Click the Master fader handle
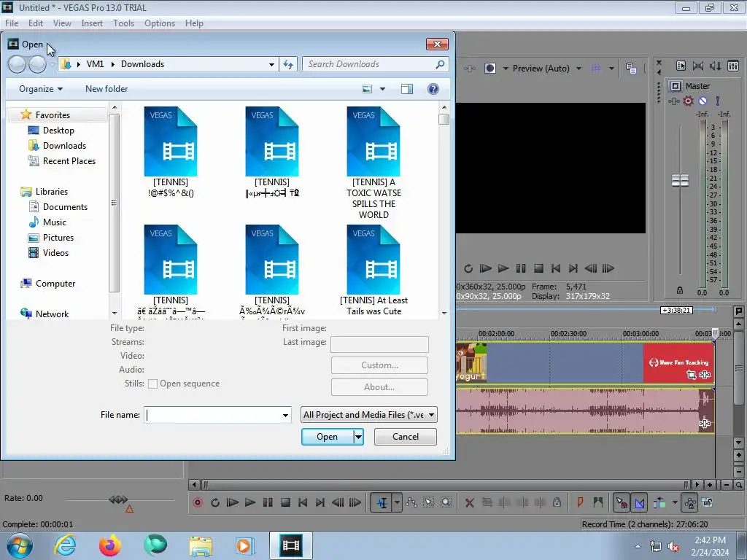This screenshot has height=560, width=747. (x=680, y=181)
